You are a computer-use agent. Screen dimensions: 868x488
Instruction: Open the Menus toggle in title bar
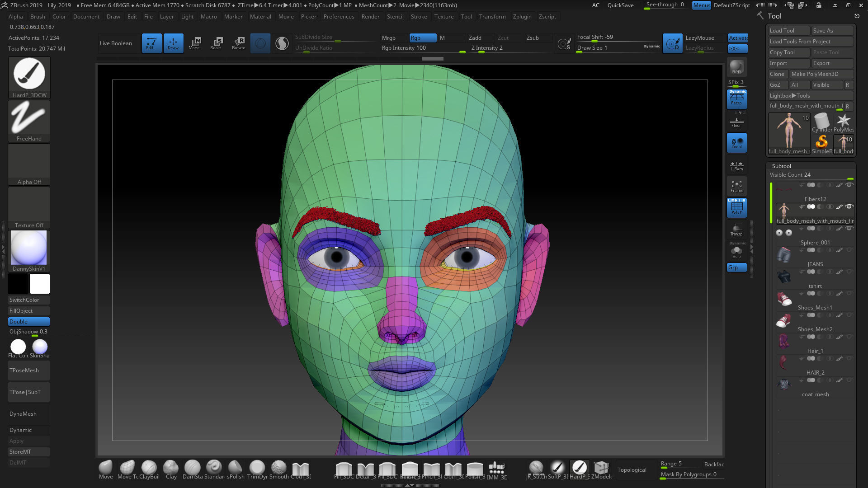tap(701, 5)
